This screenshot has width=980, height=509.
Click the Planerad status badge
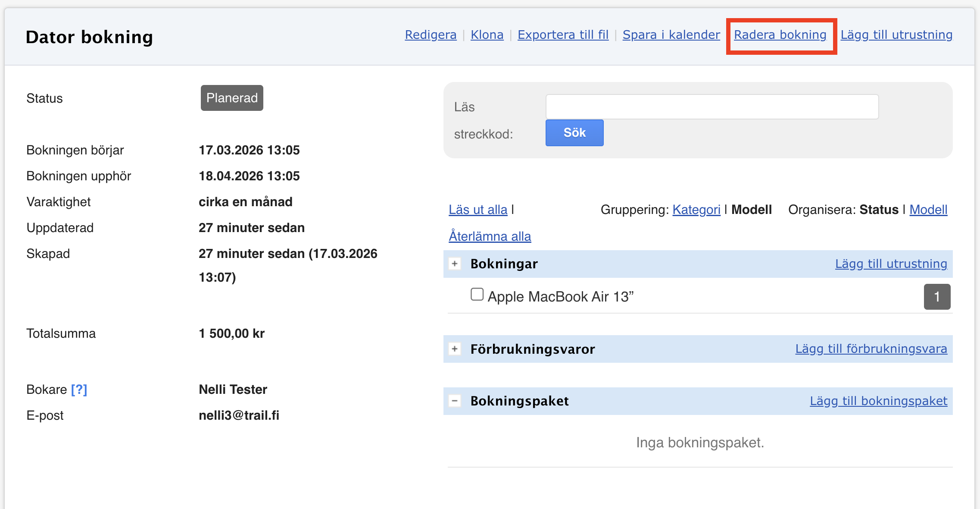tap(232, 98)
